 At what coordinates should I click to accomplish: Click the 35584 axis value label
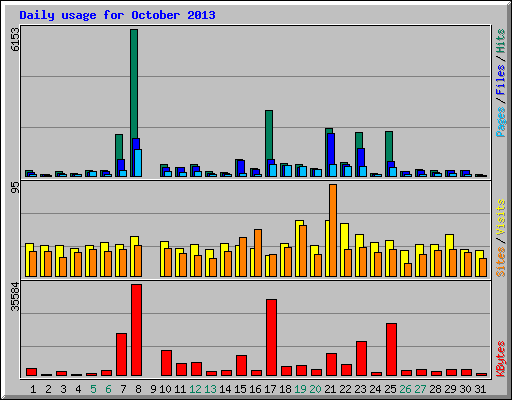[x=15, y=297]
